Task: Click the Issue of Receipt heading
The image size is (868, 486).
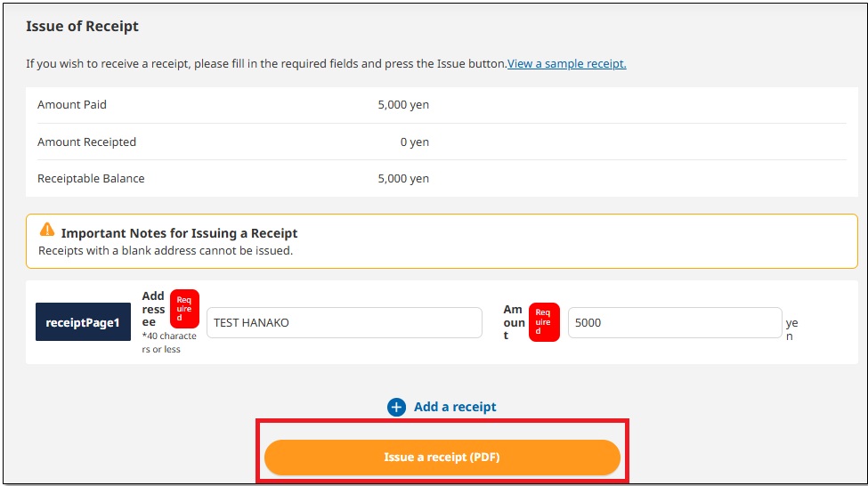Action: point(83,26)
